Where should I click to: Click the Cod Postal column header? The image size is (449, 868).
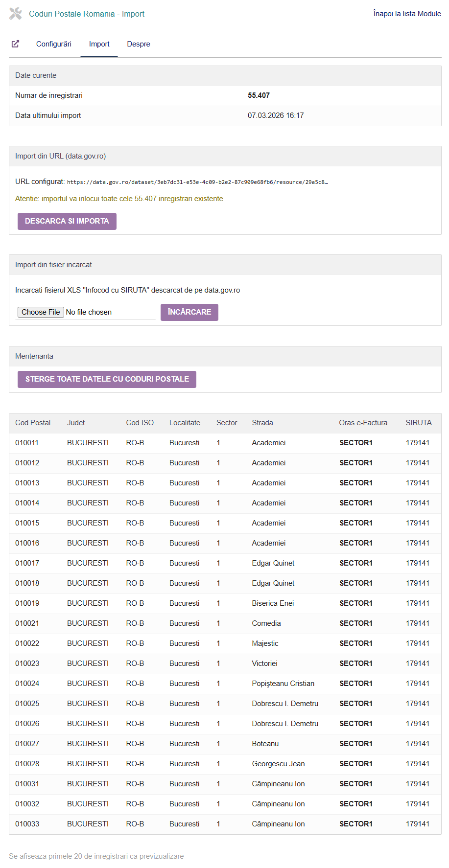coord(33,423)
